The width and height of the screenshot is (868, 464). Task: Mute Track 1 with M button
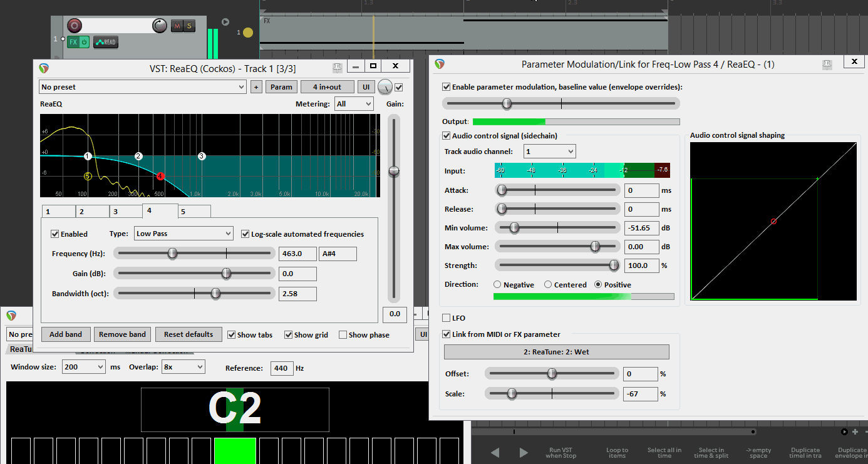click(177, 26)
